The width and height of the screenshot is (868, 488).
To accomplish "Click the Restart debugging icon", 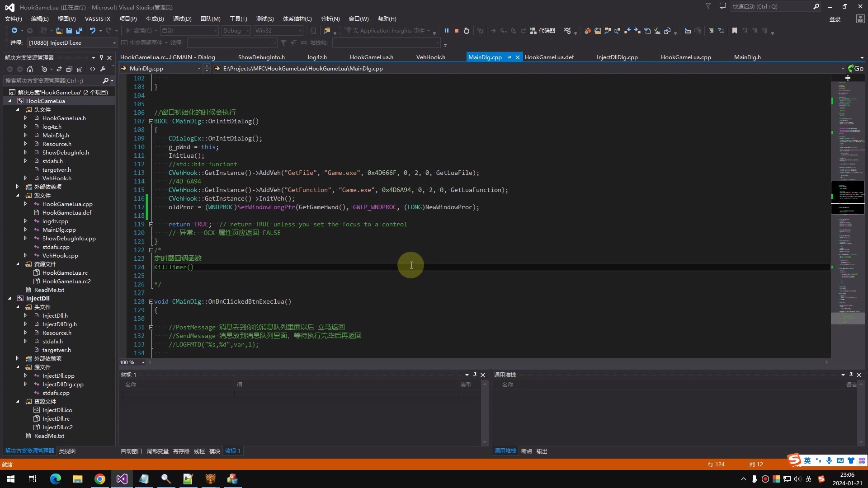I will coord(467,31).
